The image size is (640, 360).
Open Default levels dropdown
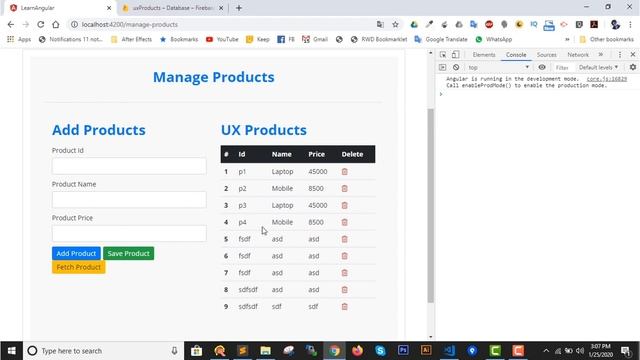(x=598, y=67)
